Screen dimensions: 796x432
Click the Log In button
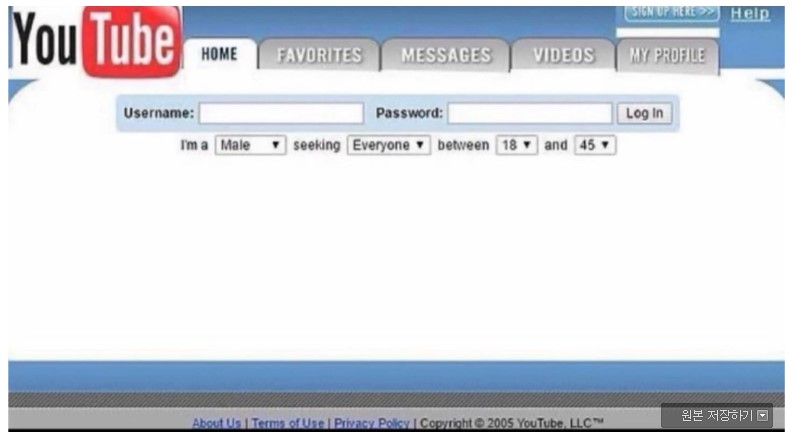(x=644, y=113)
